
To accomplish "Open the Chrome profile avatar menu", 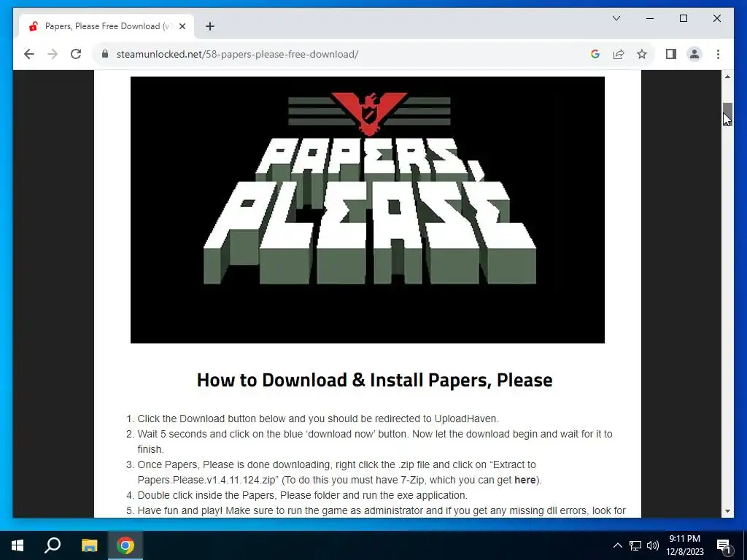I will pyautogui.click(x=694, y=54).
